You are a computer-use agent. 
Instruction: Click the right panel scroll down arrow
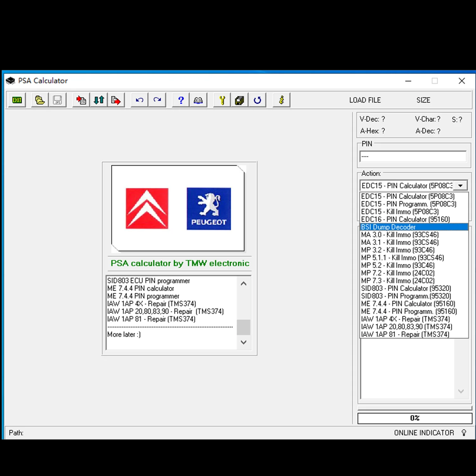click(x=461, y=391)
